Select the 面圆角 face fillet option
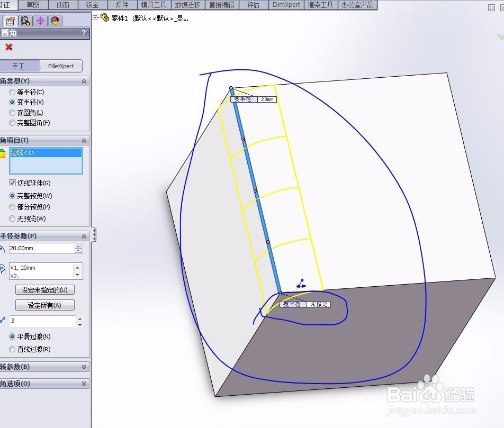This screenshot has height=428, width=504. (x=12, y=113)
